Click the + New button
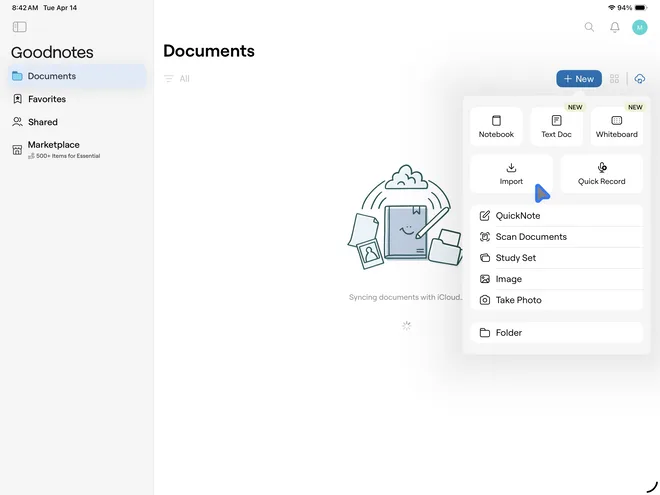This screenshot has height=495, width=660. coord(579,79)
